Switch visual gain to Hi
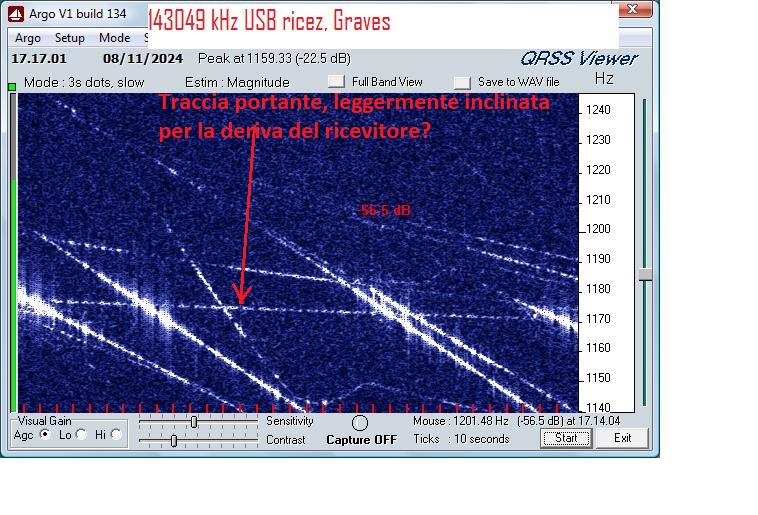 pyautogui.click(x=116, y=435)
